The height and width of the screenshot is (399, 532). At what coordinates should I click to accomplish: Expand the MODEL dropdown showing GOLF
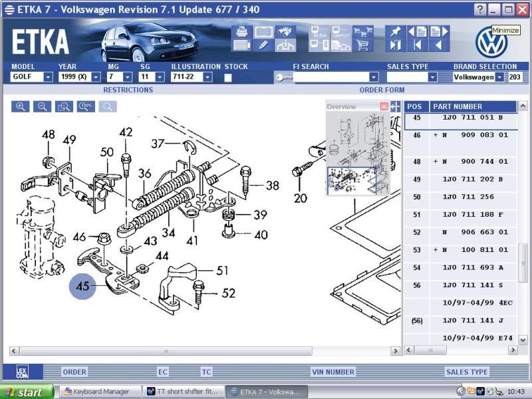48,77
